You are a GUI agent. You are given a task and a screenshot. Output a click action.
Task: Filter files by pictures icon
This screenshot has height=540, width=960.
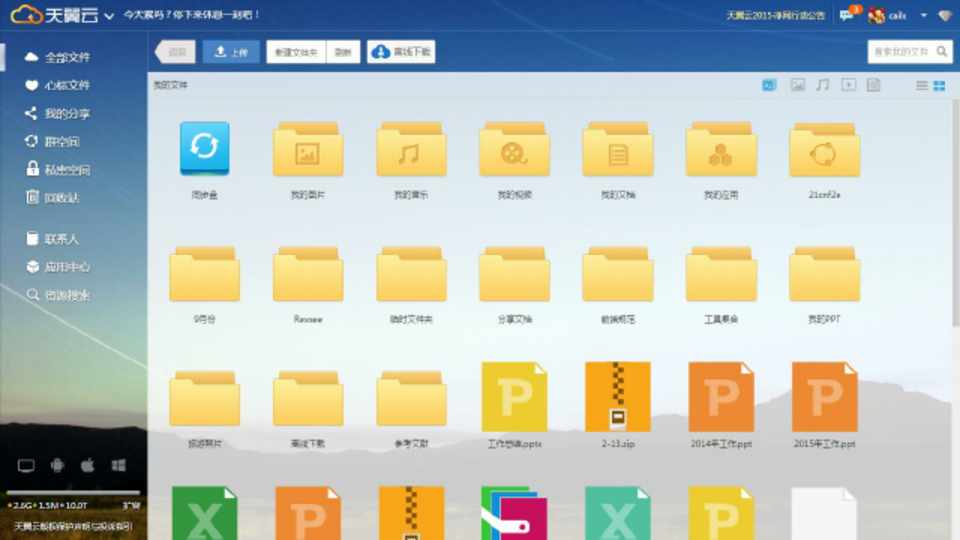click(797, 86)
